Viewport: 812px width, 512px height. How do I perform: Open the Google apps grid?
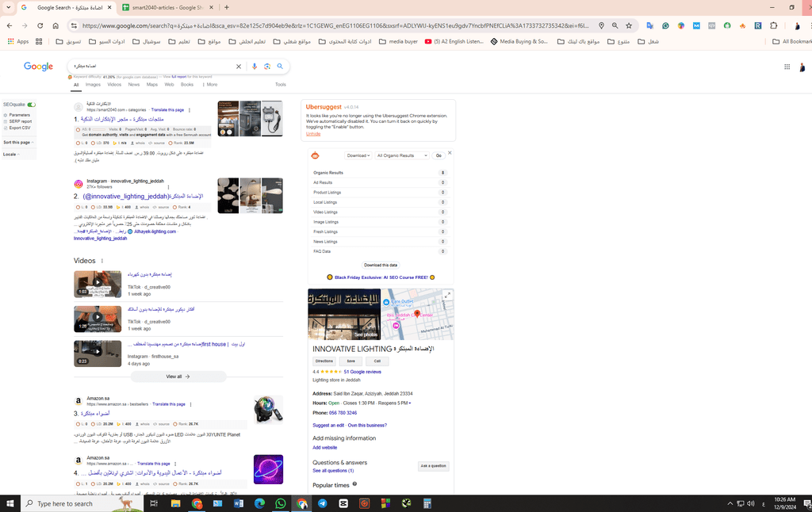click(787, 67)
